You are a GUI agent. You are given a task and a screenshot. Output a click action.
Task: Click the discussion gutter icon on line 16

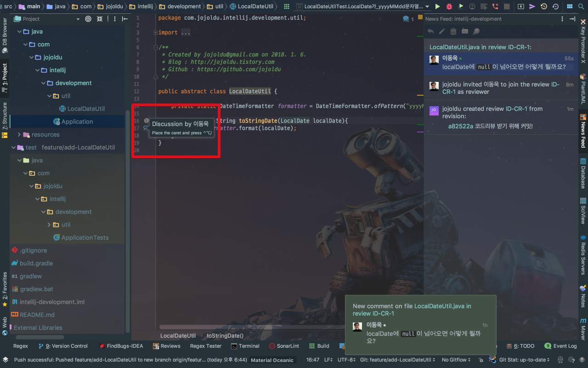click(146, 127)
